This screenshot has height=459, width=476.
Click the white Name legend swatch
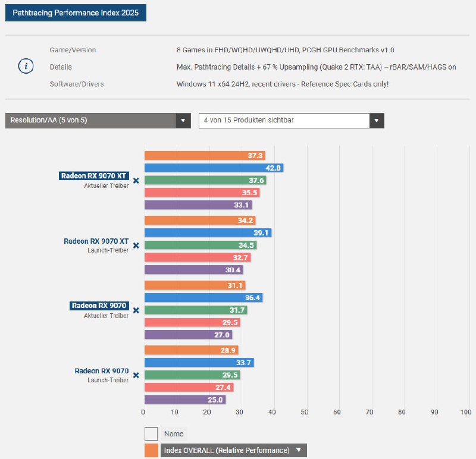(x=151, y=434)
